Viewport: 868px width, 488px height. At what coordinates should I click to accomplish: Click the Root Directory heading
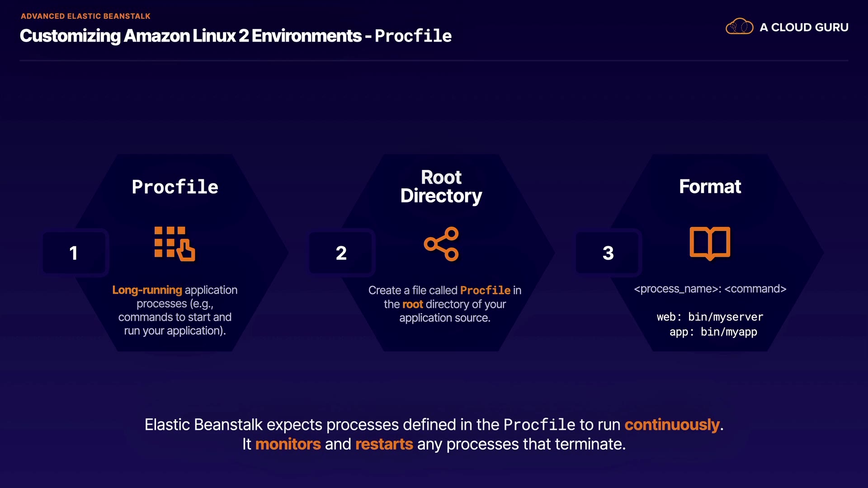tap(441, 187)
